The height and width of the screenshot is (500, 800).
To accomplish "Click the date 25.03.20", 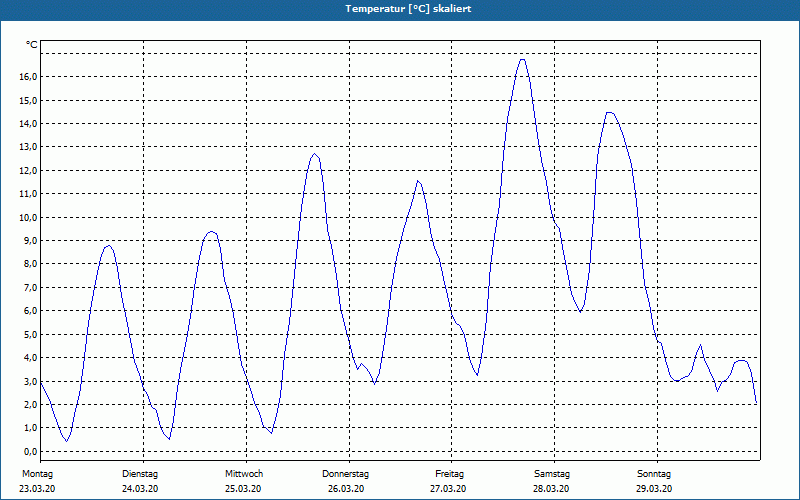I will click(243, 489).
